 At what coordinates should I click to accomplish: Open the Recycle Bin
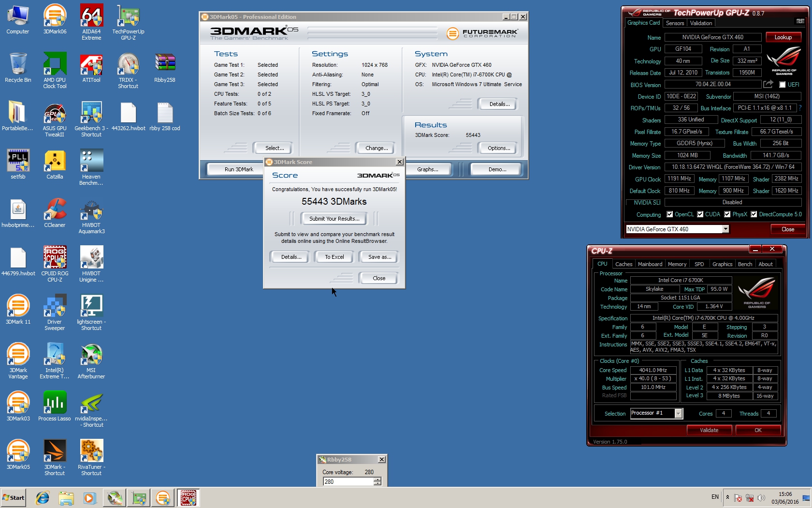coord(18,68)
